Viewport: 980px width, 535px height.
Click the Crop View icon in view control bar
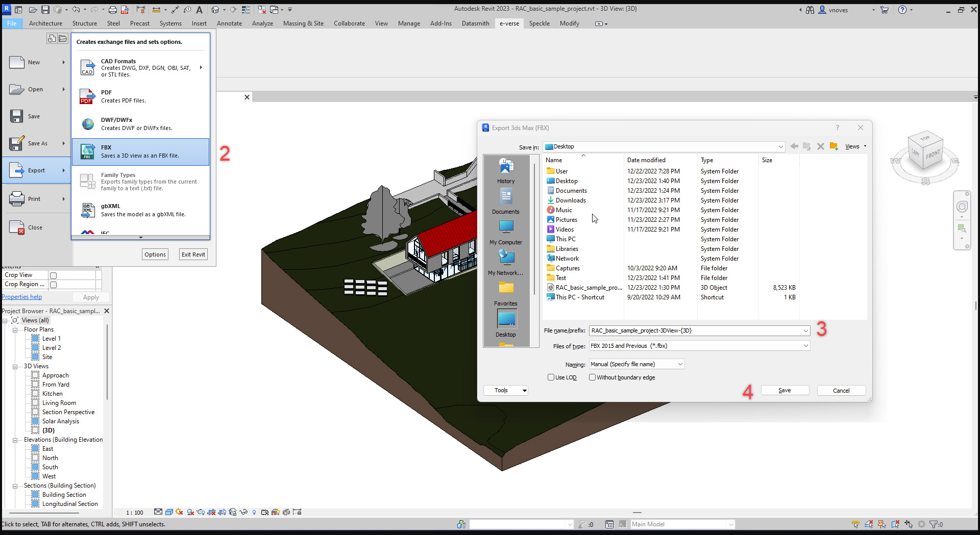[211, 512]
